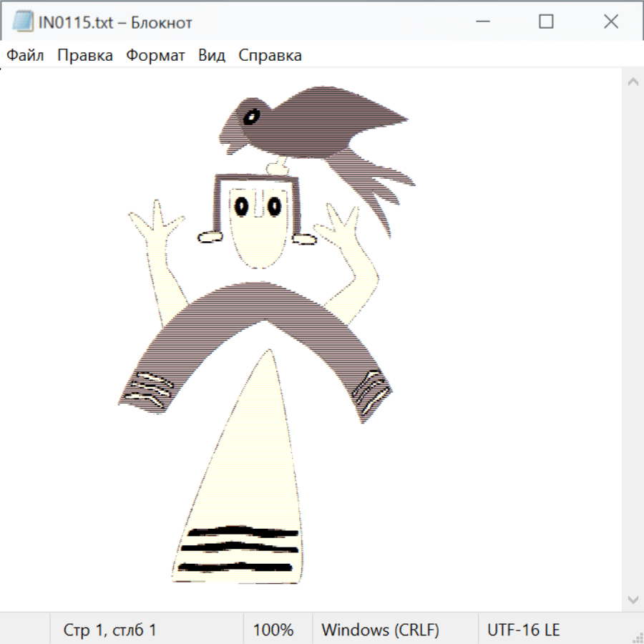Open the Файл menu
This screenshot has width=644, height=644.
click(x=26, y=56)
